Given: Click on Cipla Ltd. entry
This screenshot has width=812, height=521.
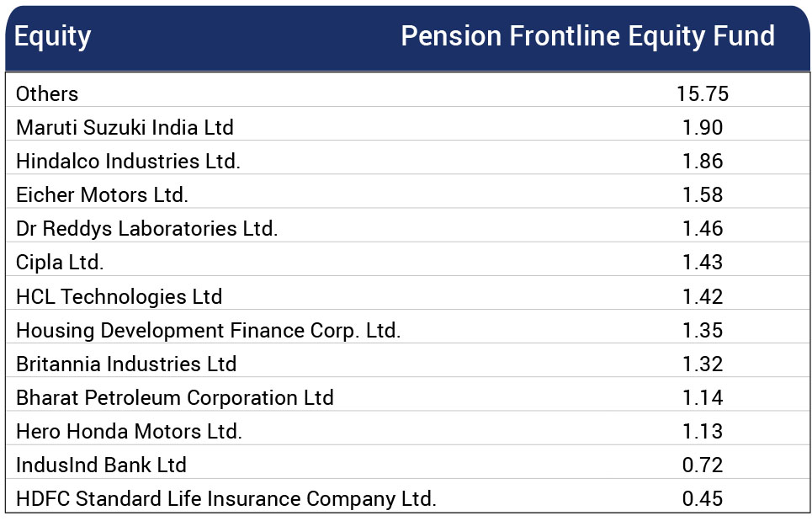Looking at the screenshot, I should coord(60,263).
